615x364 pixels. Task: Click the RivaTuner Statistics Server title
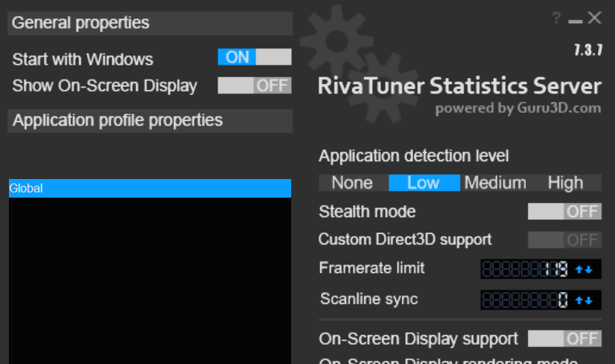tap(459, 86)
